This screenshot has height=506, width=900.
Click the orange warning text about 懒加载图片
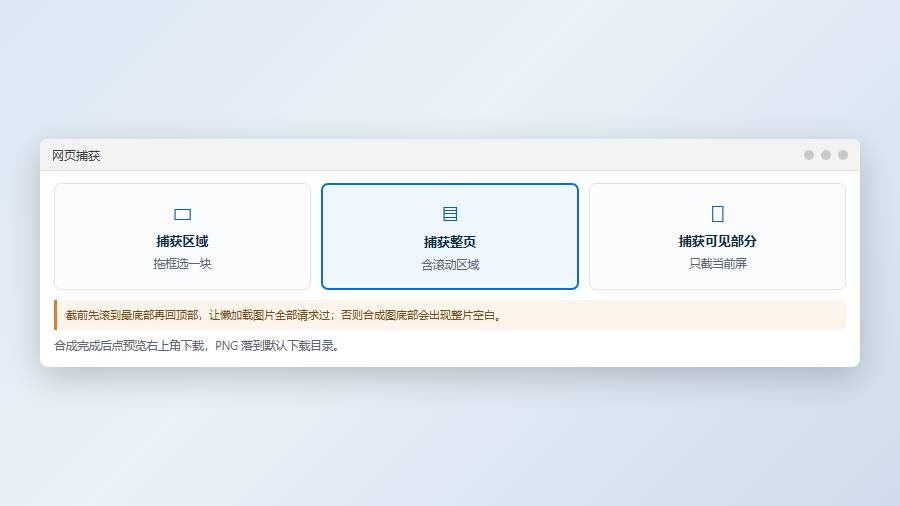coord(284,315)
